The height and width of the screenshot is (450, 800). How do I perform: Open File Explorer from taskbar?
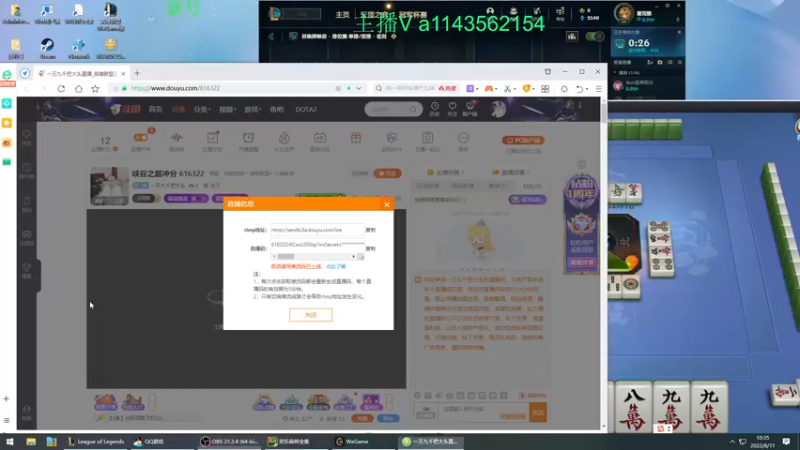click(31, 442)
